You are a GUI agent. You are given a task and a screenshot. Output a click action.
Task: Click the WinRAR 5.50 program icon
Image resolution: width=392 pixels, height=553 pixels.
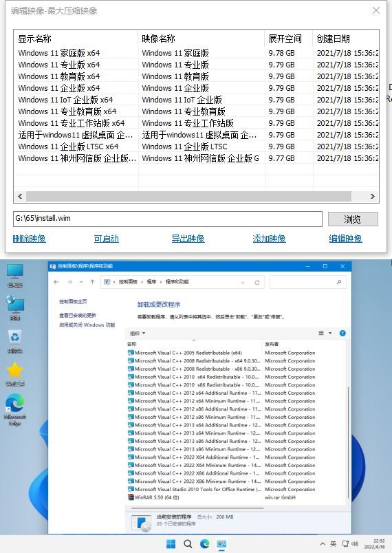[x=131, y=497]
